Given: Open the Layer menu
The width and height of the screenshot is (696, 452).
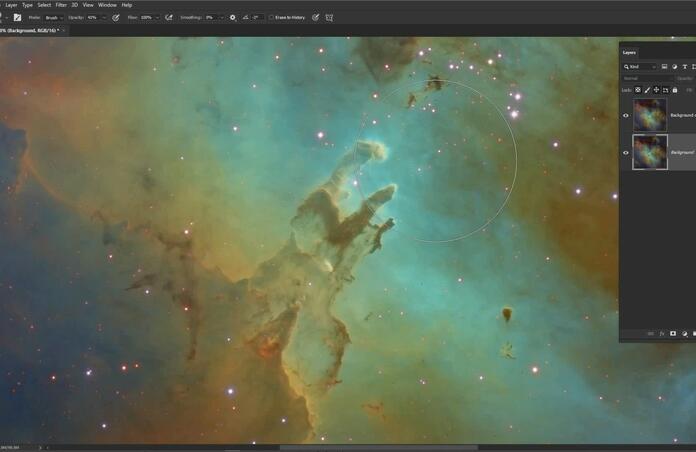Looking at the screenshot, I should click(11, 5).
